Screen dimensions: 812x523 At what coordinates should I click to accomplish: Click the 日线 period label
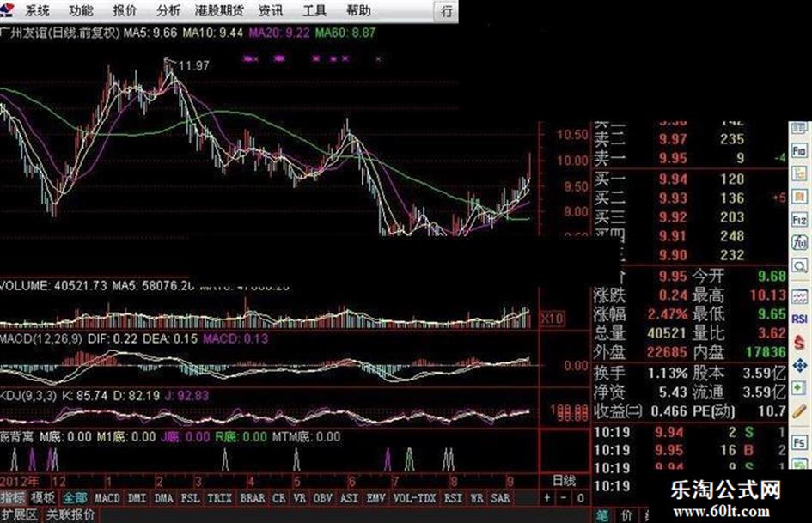pos(565,481)
